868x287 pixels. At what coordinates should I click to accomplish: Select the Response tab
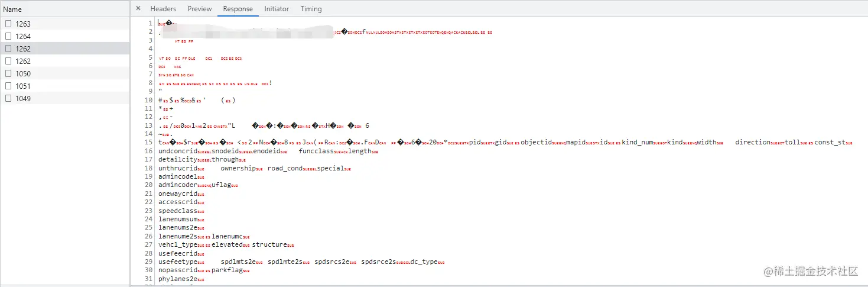(238, 9)
